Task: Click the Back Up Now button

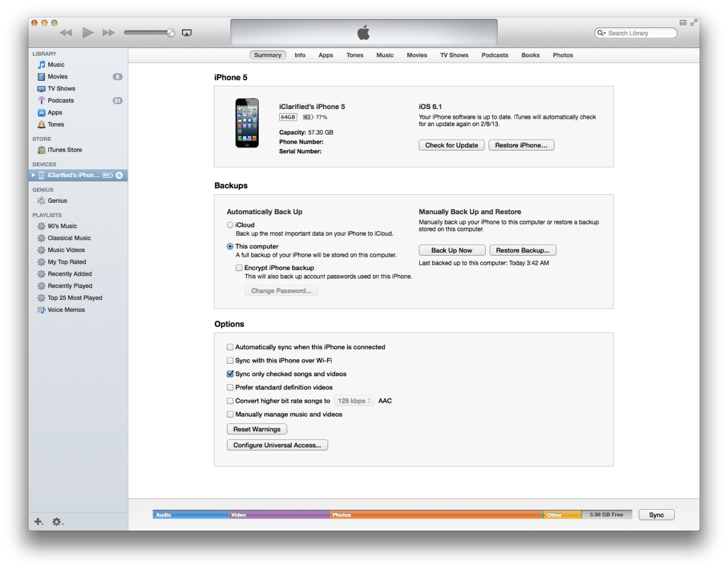Action: pos(452,251)
